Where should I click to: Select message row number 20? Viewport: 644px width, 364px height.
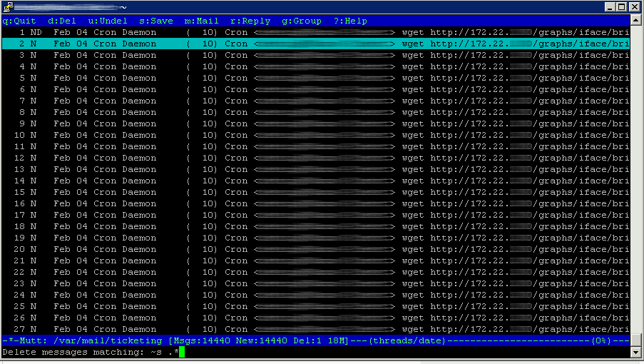point(315,249)
